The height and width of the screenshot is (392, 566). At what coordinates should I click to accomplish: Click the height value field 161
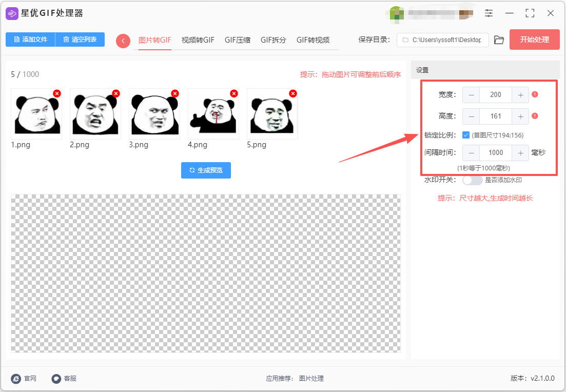pyautogui.click(x=496, y=116)
